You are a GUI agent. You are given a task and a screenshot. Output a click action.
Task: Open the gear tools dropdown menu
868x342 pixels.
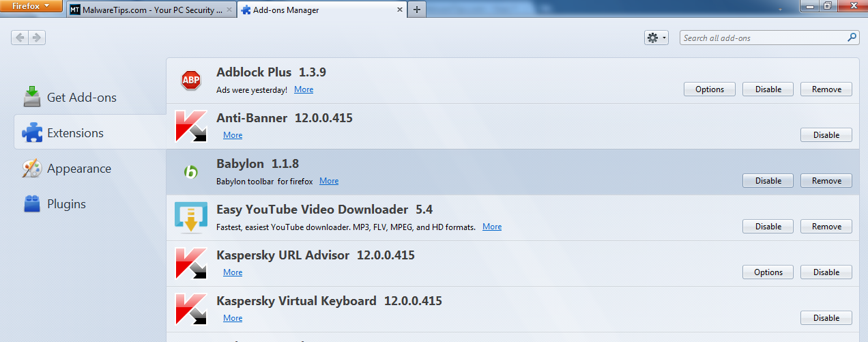pyautogui.click(x=656, y=38)
